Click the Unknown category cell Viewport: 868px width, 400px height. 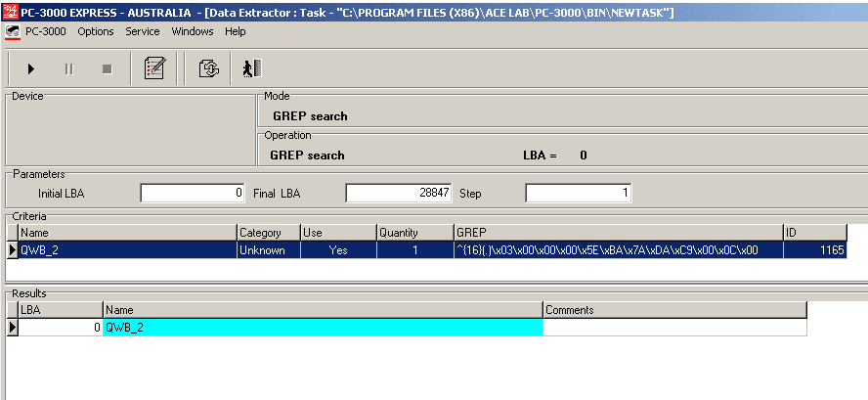coord(269,249)
